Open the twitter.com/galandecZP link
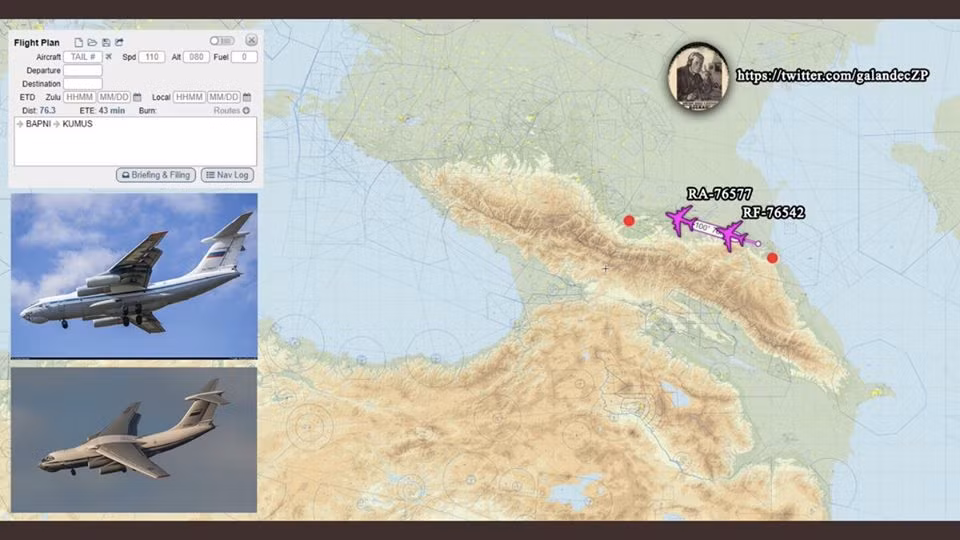 point(833,75)
